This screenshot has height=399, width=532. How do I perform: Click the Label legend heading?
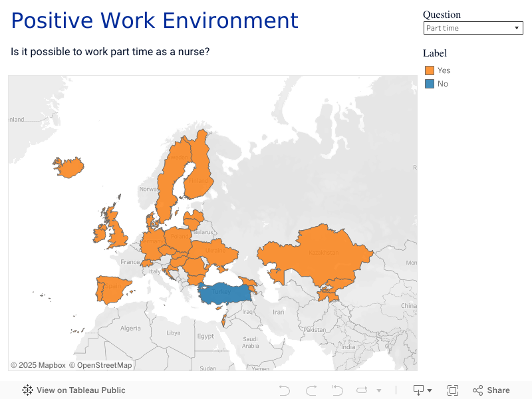click(x=435, y=53)
